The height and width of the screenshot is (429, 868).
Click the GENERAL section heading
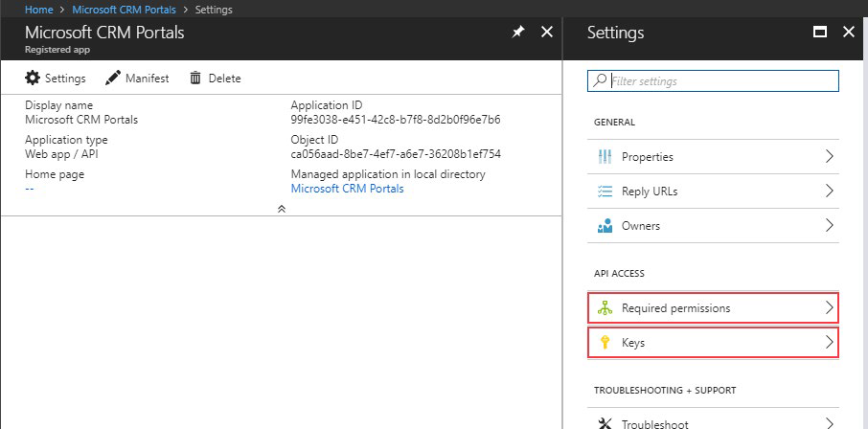coord(614,123)
